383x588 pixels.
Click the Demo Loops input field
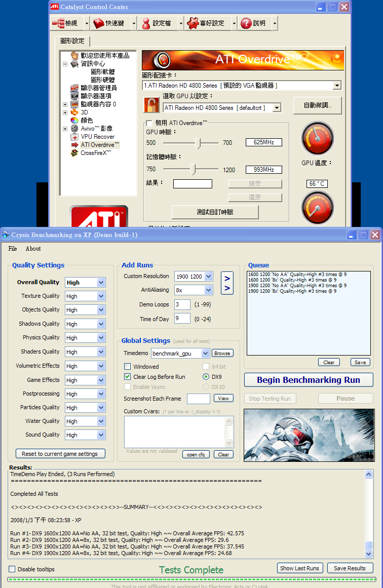[182, 304]
